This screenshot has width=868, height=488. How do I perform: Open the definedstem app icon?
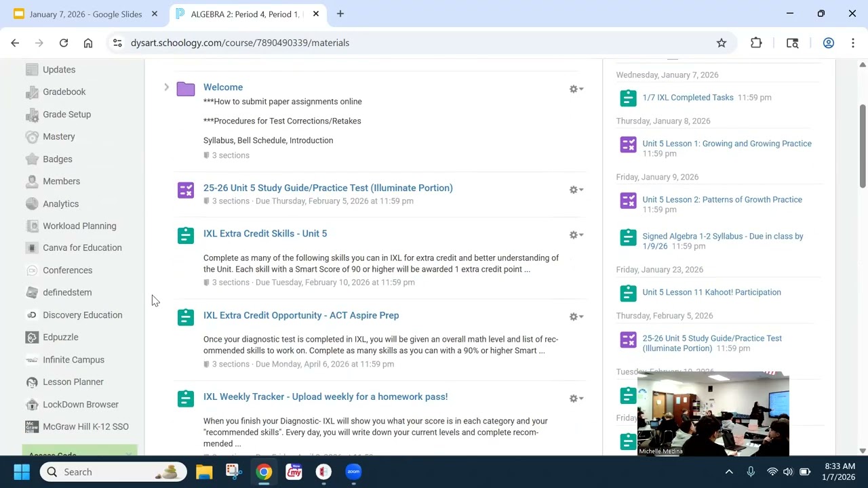(x=32, y=292)
